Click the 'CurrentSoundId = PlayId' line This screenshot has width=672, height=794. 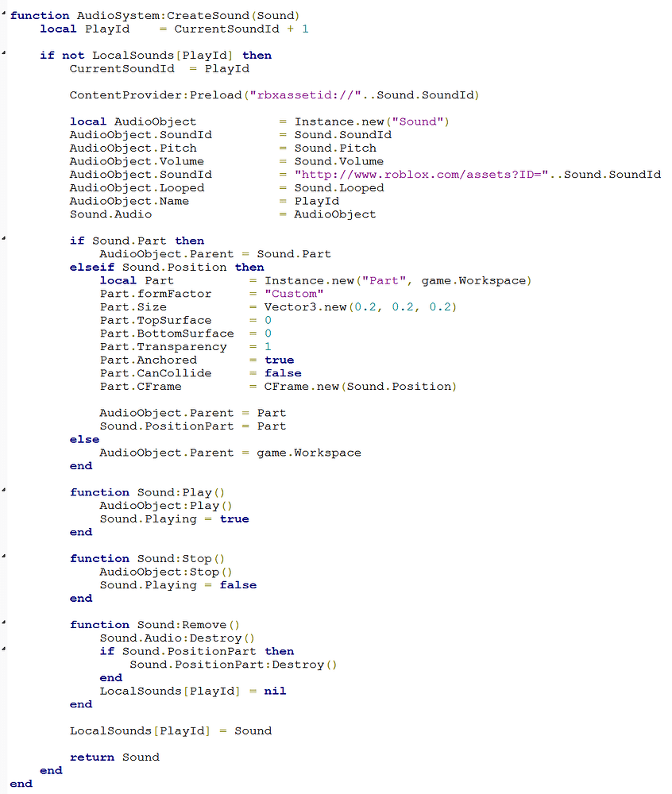pos(160,68)
